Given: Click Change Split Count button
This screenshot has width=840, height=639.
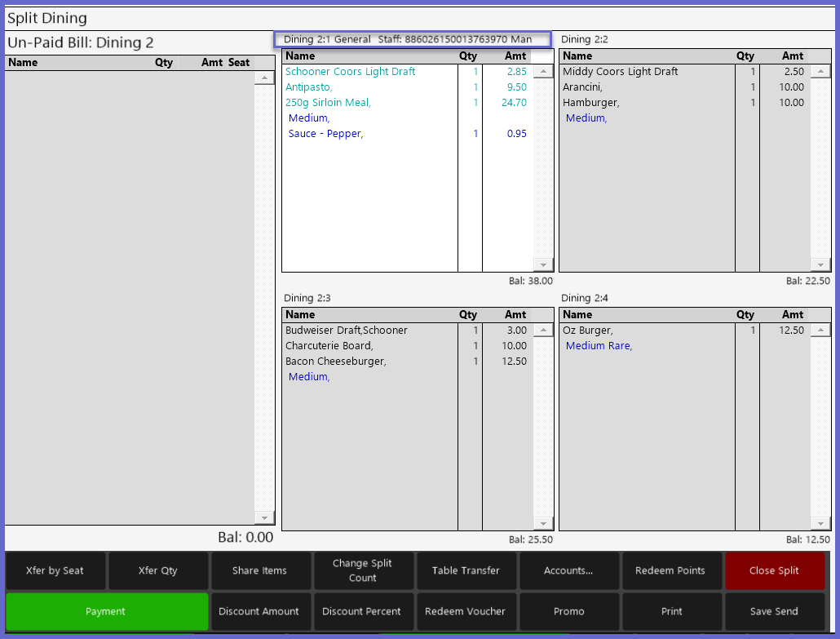Looking at the screenshot, I should (363, 570).
